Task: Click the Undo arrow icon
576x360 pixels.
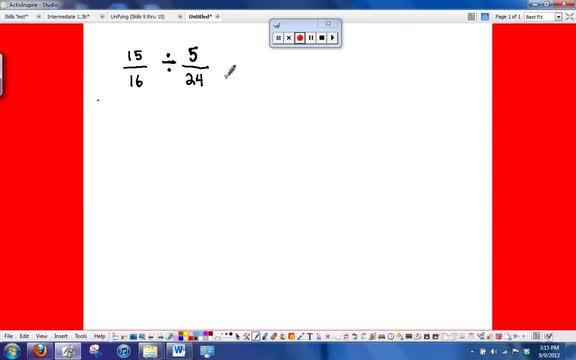Action: click(354, 336)
